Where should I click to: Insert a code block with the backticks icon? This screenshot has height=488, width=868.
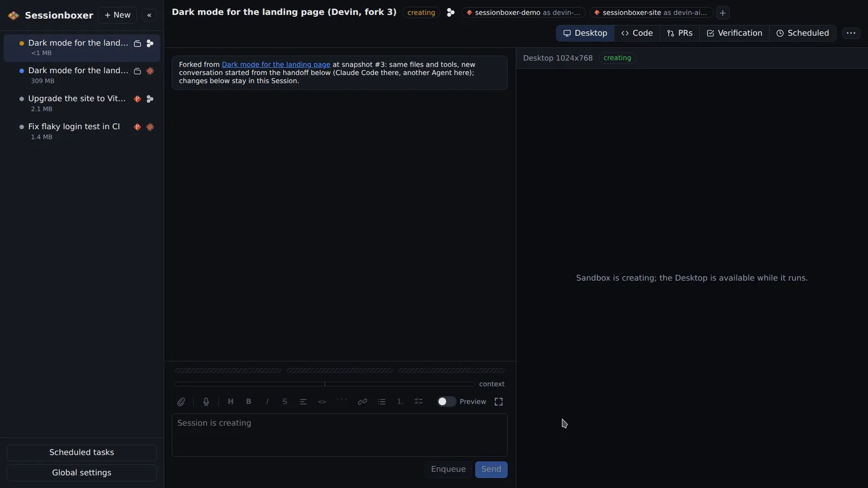coord(342,402)
